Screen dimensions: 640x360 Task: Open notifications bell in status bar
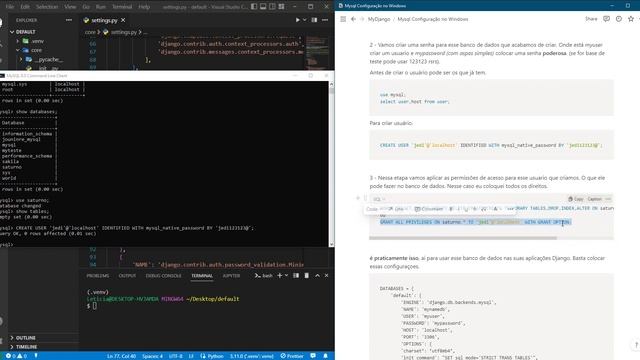pos(325,356)
